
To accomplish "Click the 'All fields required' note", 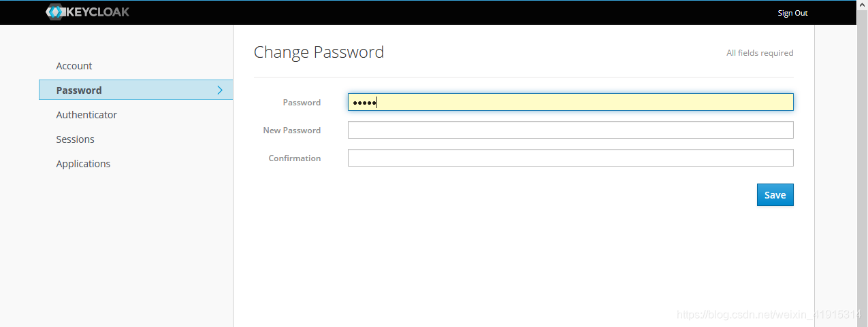I will point(760,53).
